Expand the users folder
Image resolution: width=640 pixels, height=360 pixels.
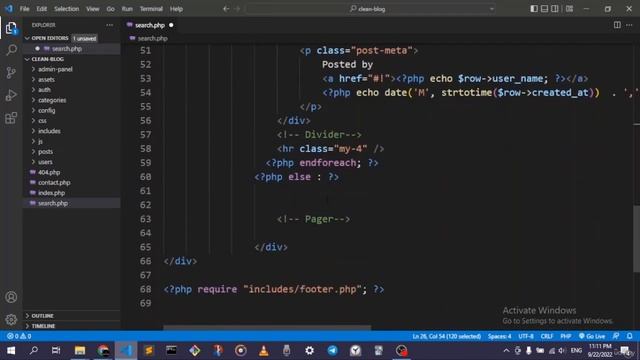(x=45, y=162)
